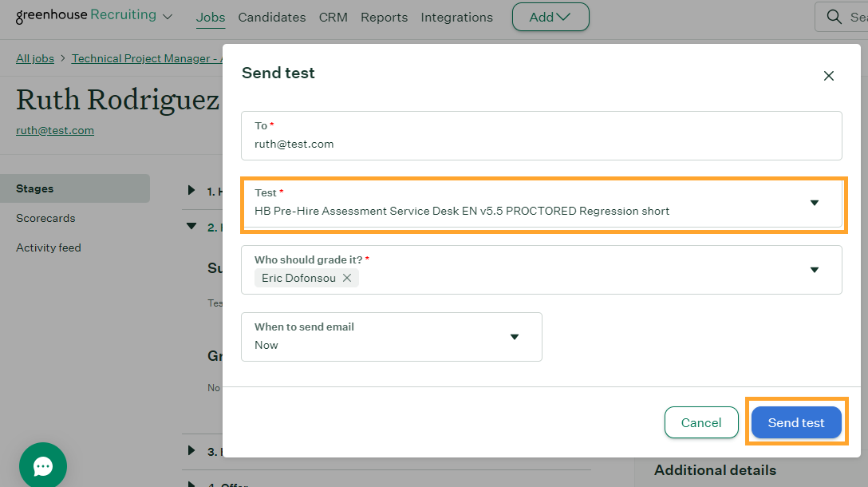Image resolution: width=868 pixels, height=487 pixels.
Task: Expand the Who should grade it dropdown
Action: coord(814,270)
